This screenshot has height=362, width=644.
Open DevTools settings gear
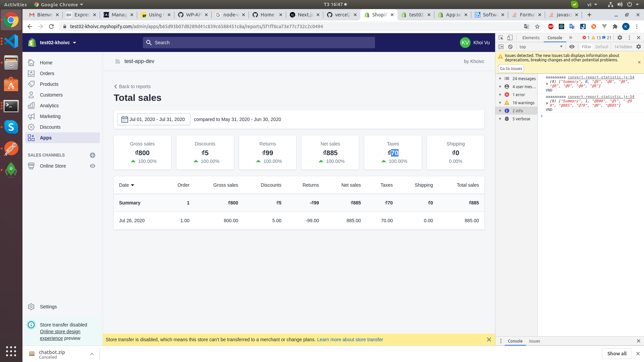pyautogui.click(x=620, y=38)
